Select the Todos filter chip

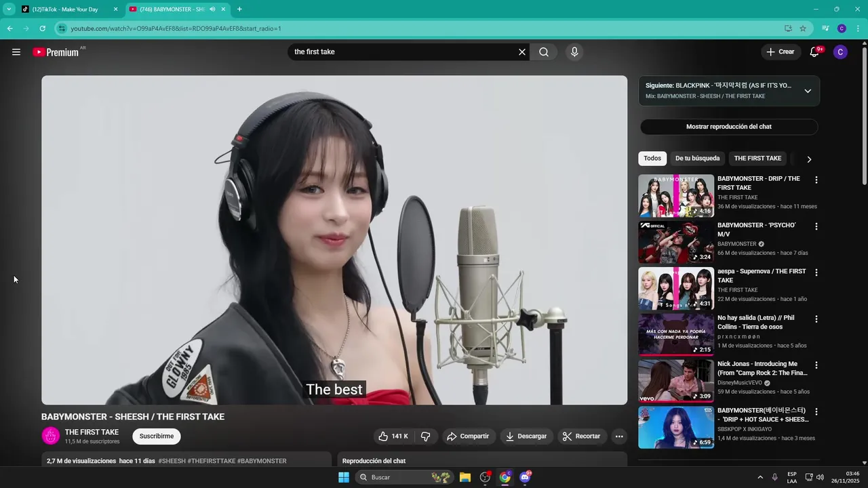coord(652,159)
